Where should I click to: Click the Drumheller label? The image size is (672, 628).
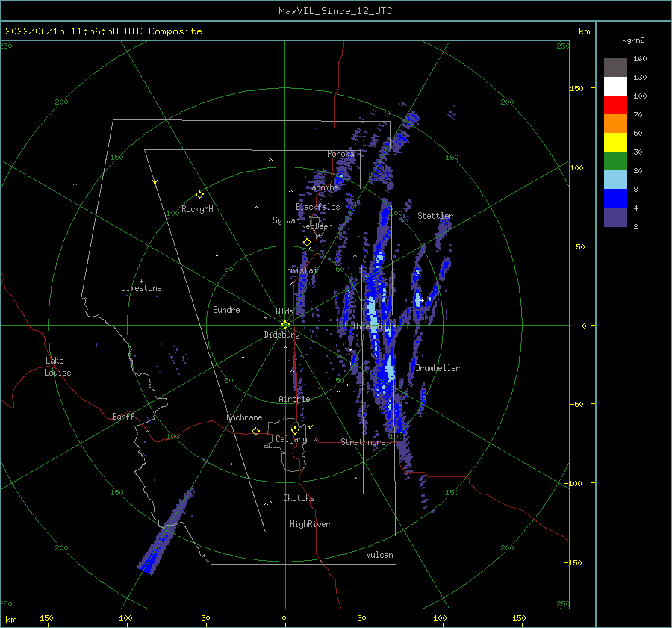(x=438, y=368)
